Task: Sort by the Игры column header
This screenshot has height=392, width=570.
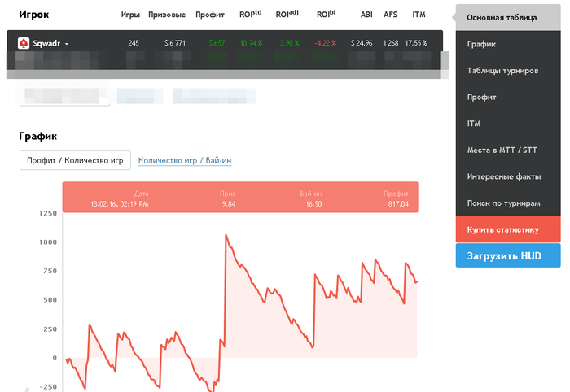Action: pos(130,15)
